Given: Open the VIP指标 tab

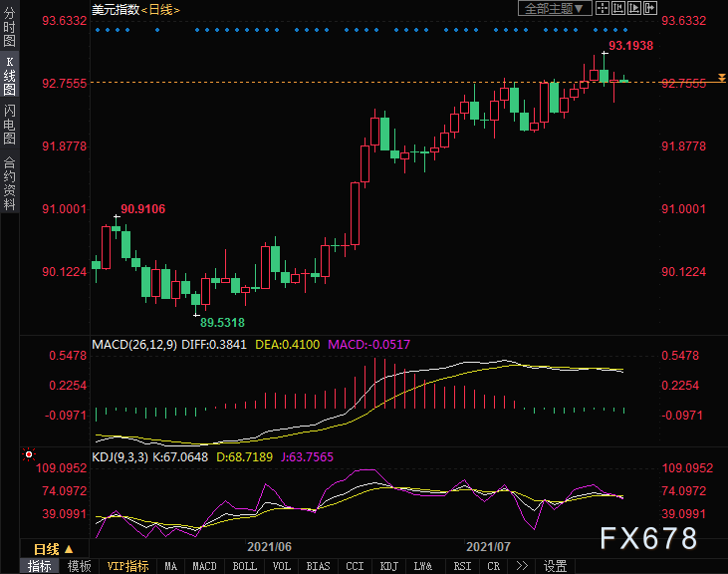Looking at the screenshot, I should point(127,566).
